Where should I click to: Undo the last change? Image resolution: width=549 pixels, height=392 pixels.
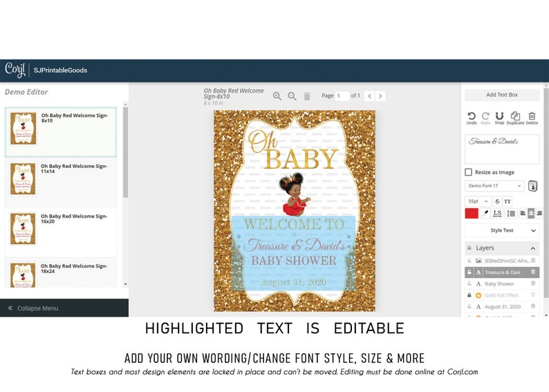pyautogui.click(x=472, y=118)
